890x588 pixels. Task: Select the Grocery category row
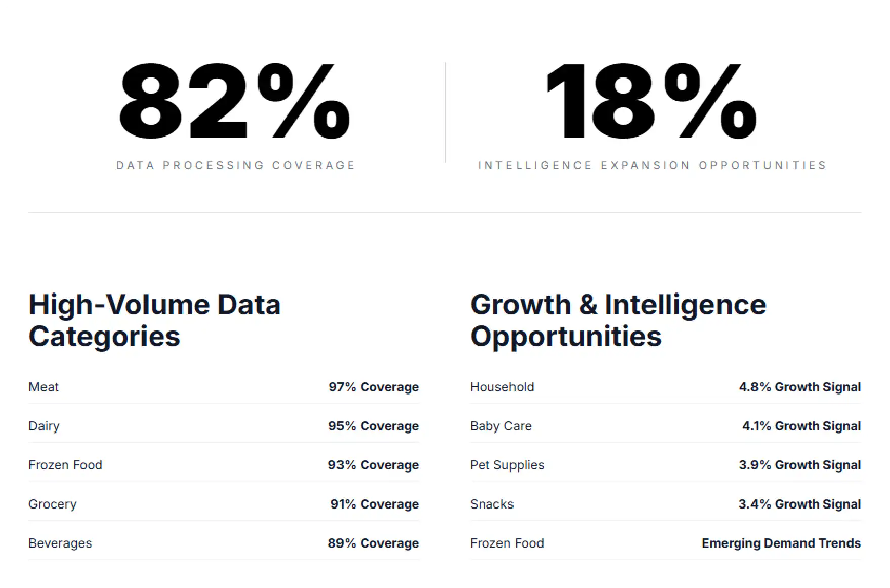coord(224,504)
